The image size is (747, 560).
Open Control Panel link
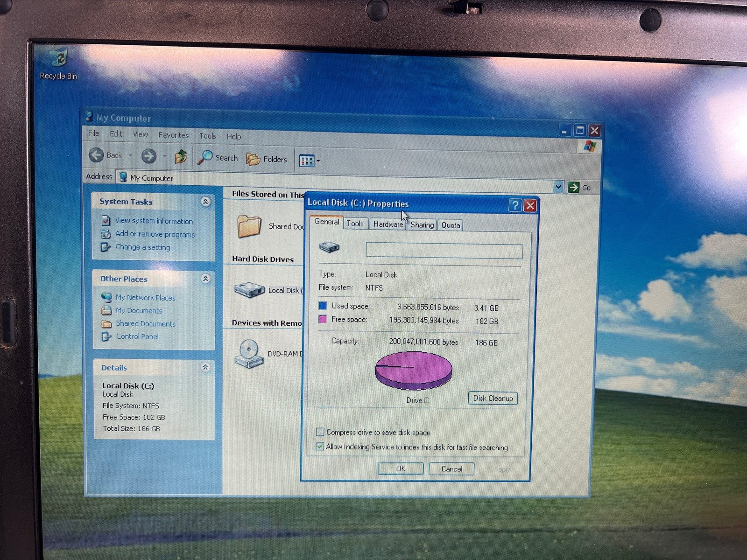(x=137, y=336)
